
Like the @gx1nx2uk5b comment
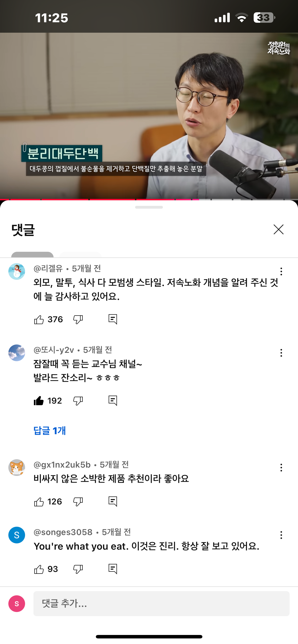pos(39,501)
